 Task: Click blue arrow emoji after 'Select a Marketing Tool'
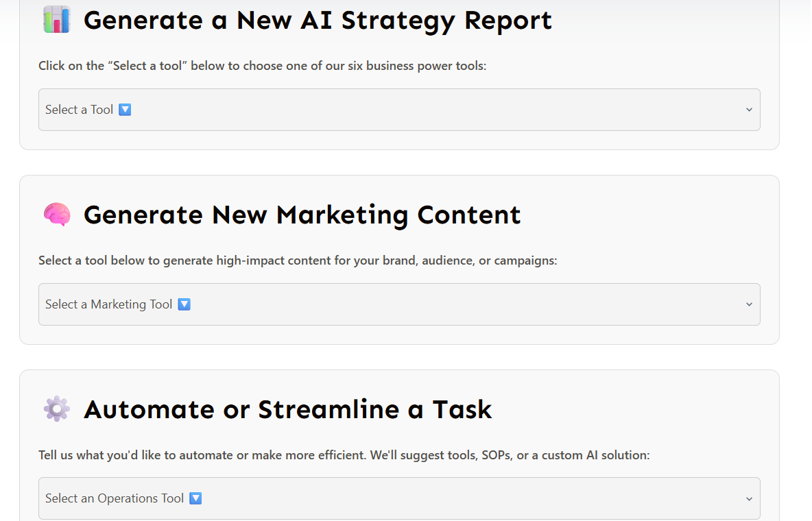pyautogui.click(x=184, y=304)
